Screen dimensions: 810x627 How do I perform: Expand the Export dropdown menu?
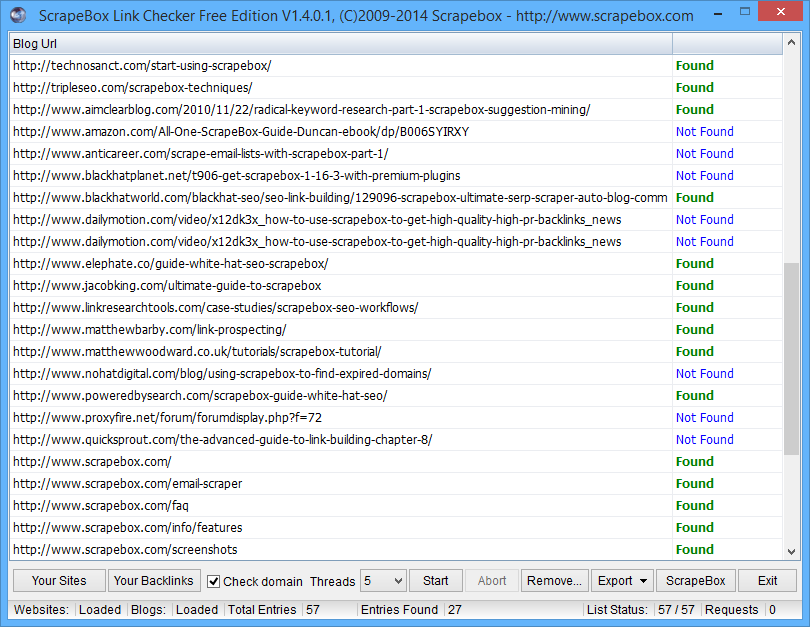pyautogui.click(x=621, y=581)
